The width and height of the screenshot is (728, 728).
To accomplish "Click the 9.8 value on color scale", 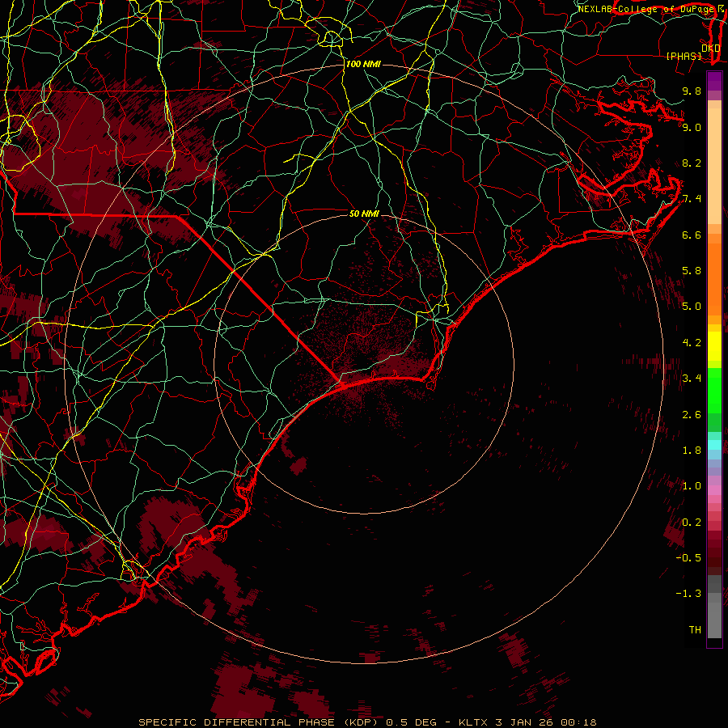I will [692, 91].
